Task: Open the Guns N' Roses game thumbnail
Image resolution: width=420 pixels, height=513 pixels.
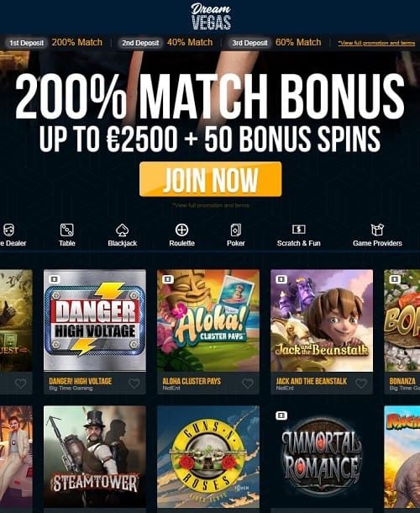Action: point(208,457)
